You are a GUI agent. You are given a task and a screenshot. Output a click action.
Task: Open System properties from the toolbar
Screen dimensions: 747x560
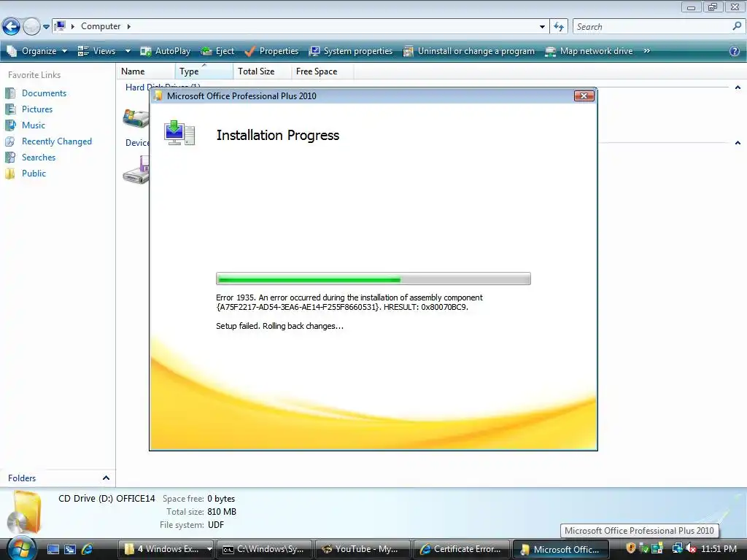coord(351,51)
